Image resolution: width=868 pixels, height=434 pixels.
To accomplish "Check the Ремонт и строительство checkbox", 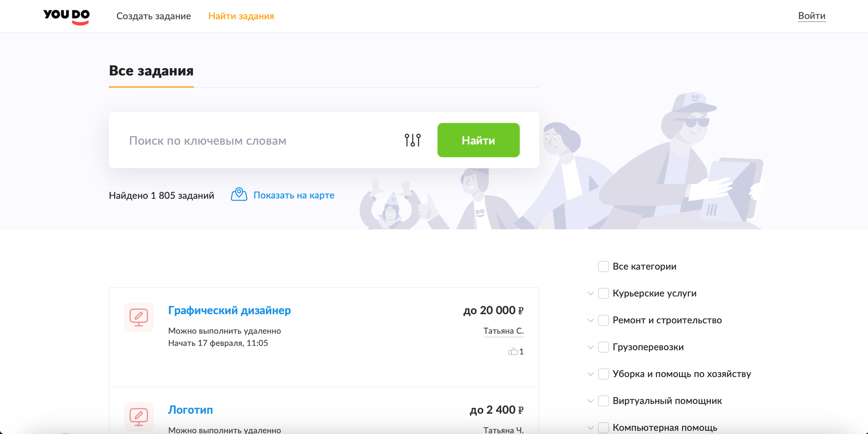I will click(603, 320).
